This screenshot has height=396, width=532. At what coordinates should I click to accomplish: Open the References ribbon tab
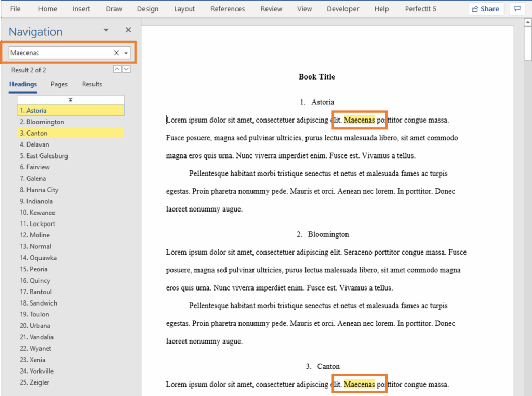228,9
